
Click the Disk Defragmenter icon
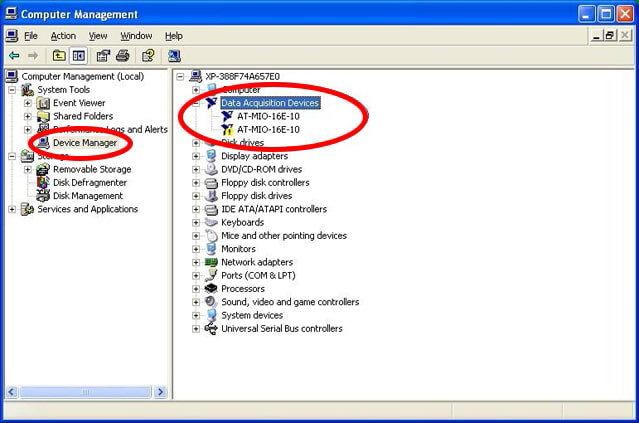pos(43,183)
